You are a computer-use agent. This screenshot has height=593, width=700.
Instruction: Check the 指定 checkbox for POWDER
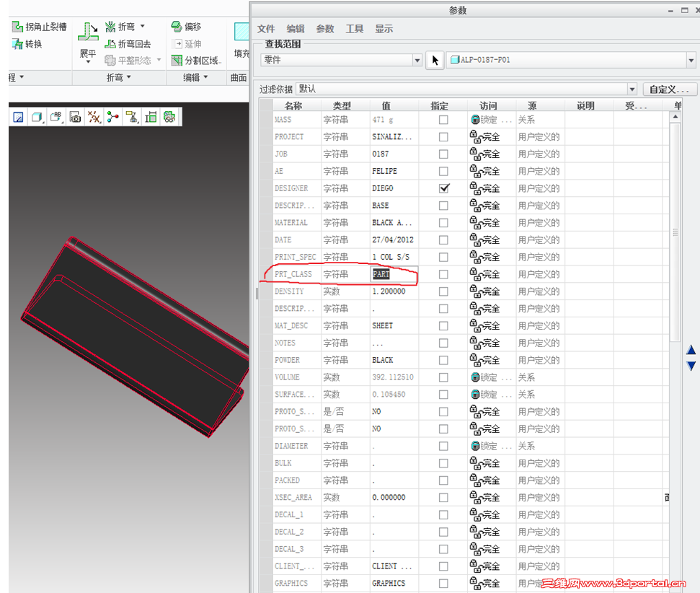443,360
